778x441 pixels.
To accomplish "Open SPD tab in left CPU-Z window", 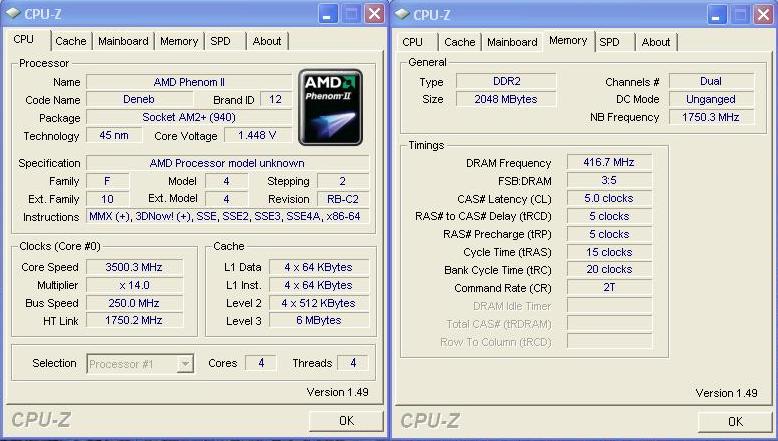I will pos(220,41).
